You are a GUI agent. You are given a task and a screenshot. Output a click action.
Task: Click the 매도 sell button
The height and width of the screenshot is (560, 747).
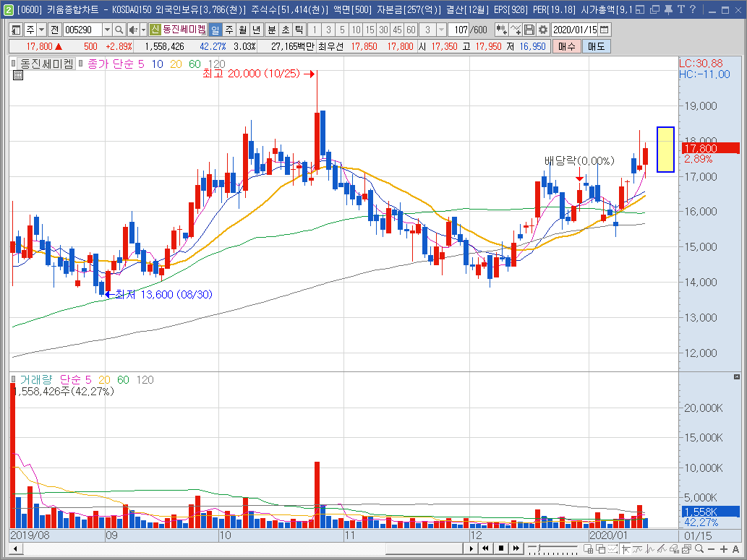[596, 46]
